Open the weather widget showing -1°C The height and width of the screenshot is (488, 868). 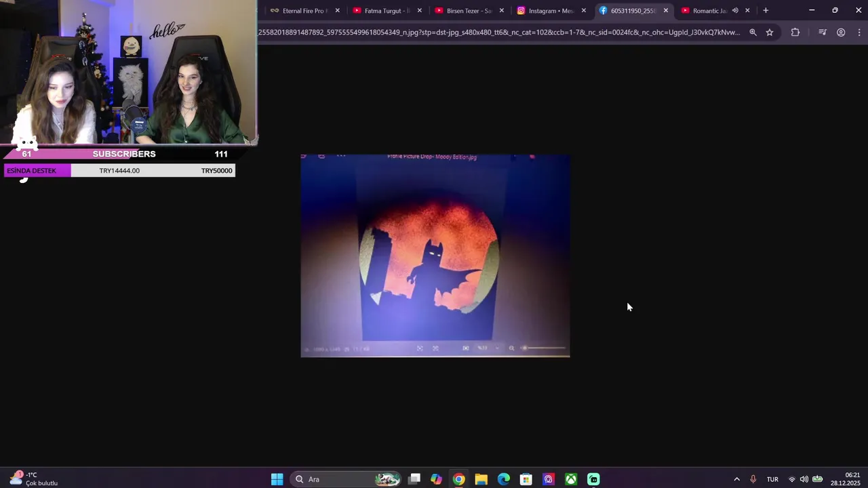point(34,479)
